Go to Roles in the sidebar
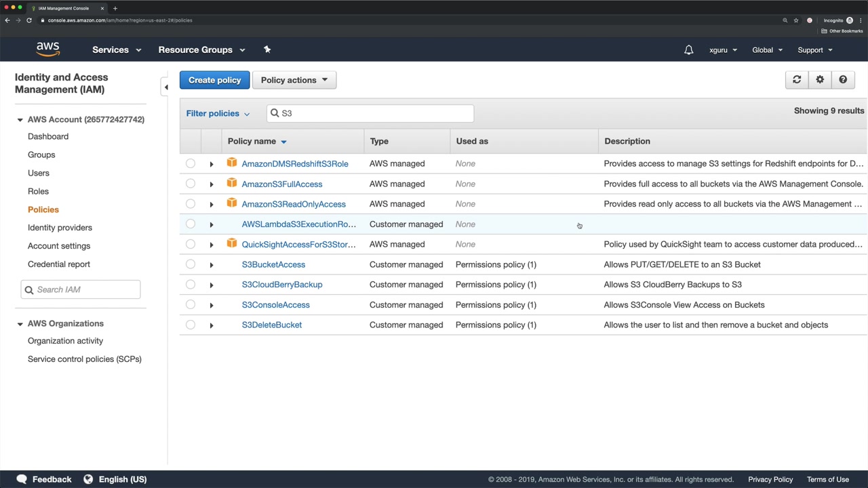The height and width of the screenshot is (488, 868). 38,191
